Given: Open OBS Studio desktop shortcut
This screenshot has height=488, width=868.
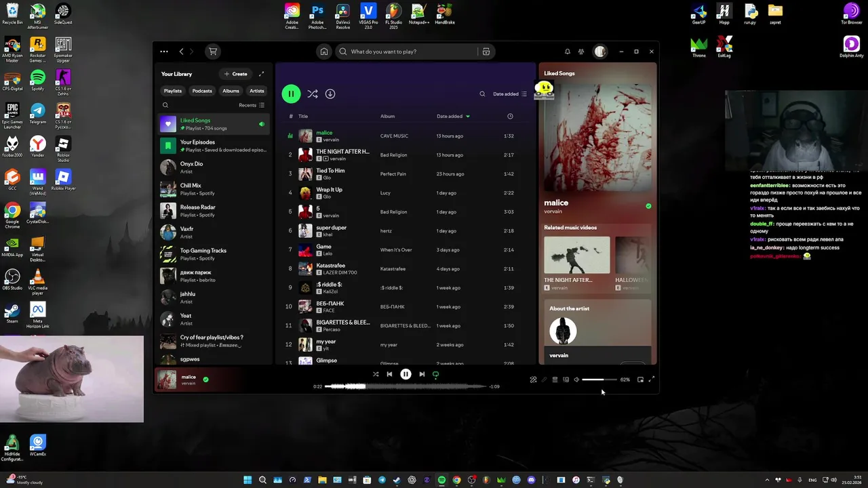Looking at the screenshot, I should pyautogui.click(x=12, y=279).
